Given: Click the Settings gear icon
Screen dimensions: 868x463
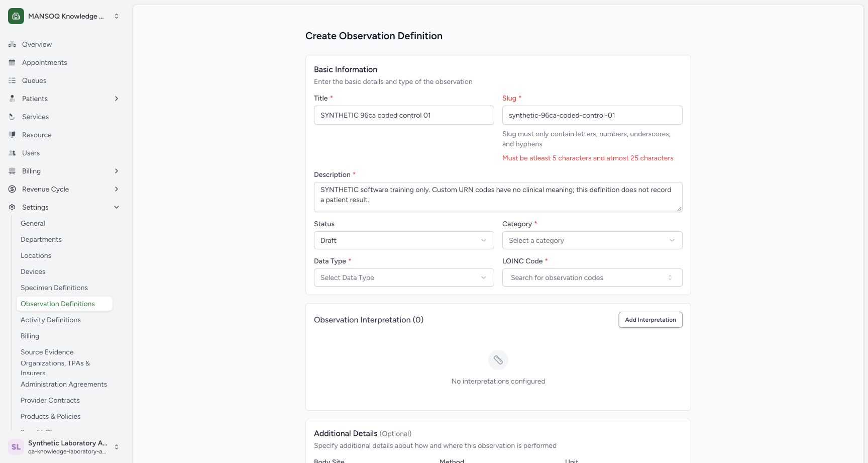Looking at the screenshot, I should pyautogui.click(x=12, y=207).
